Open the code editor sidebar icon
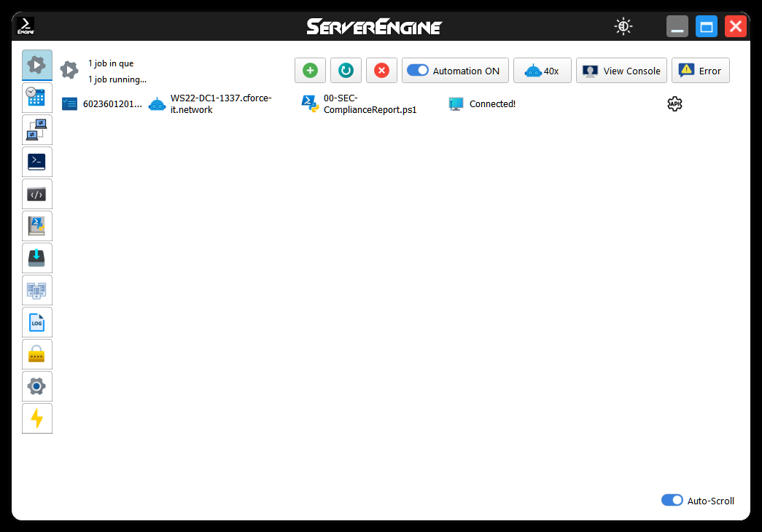Viewport: 762px width, 532px height. tap(36, 194)
